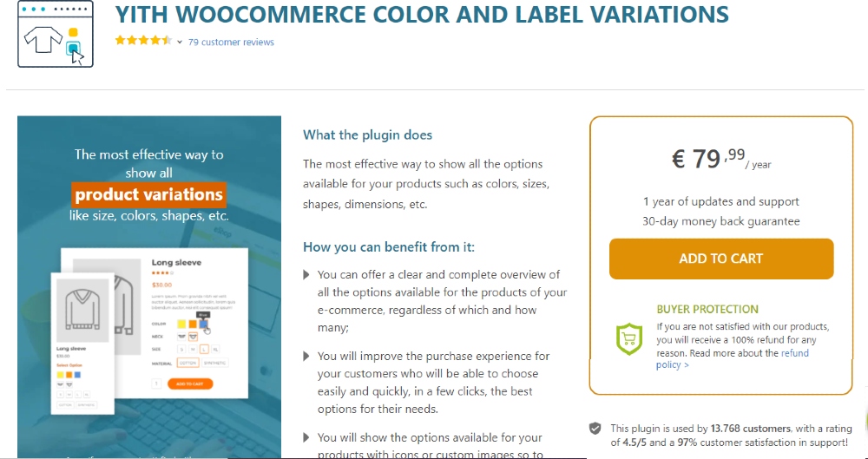Expand the rating breakdown chevron
The height and width of the screenshot is (459, 868).
coord(180,42)
